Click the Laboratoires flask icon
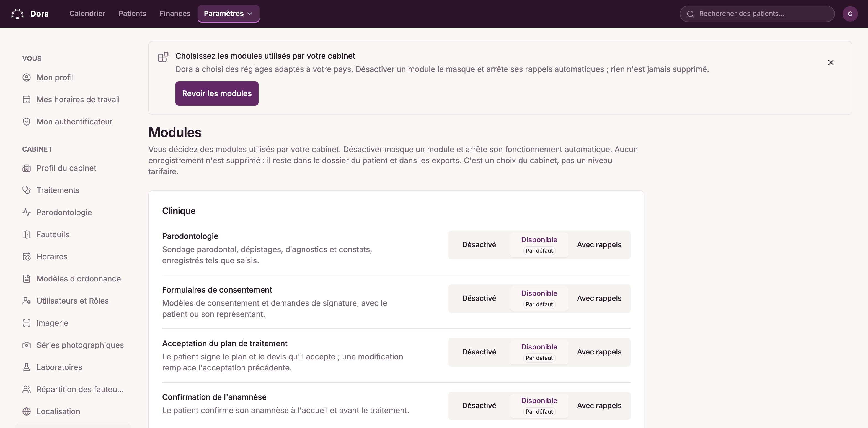 pyautogui.click(x=27, y=367)
